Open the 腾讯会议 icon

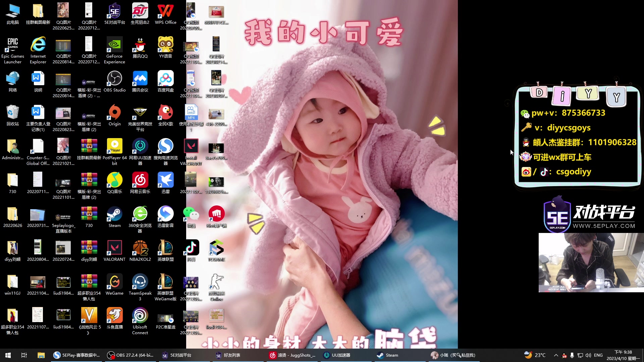[x=140, y=81]
